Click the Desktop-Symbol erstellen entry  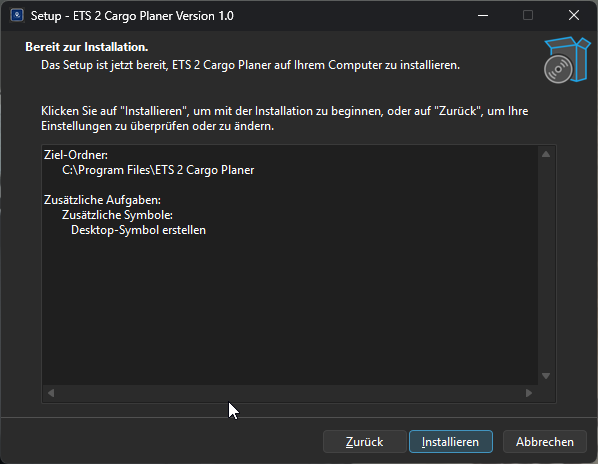pos(138,230)
